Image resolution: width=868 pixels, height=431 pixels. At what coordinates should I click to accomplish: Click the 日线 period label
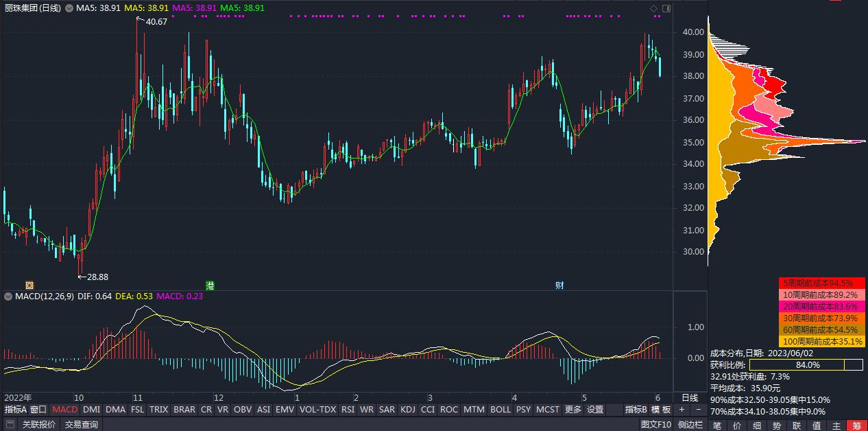coord(690,397)
